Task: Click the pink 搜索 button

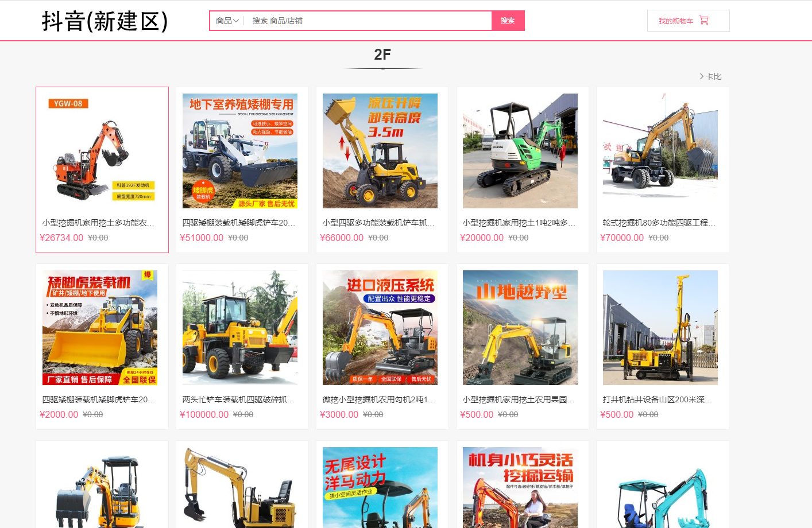Action: 508,21
